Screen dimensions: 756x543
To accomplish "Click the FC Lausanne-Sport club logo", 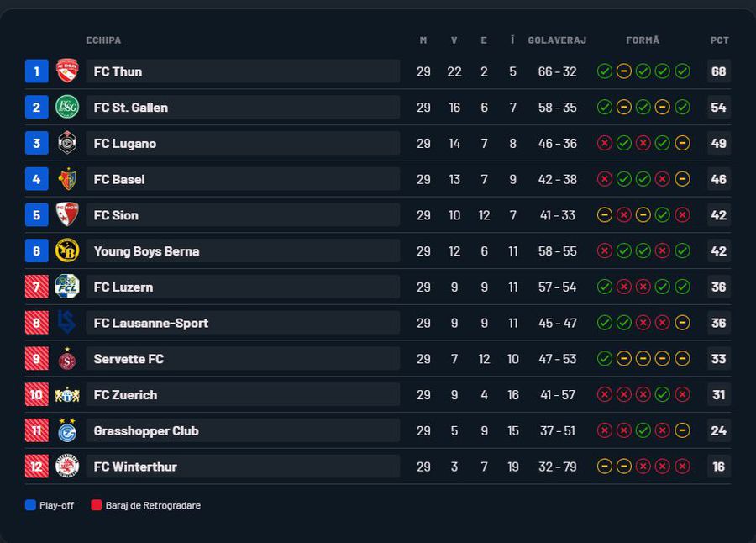I will [67, 323].
